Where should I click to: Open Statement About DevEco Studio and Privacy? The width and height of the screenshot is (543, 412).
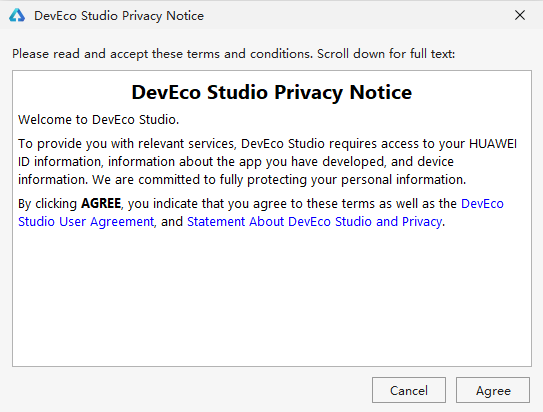(314, 222)
